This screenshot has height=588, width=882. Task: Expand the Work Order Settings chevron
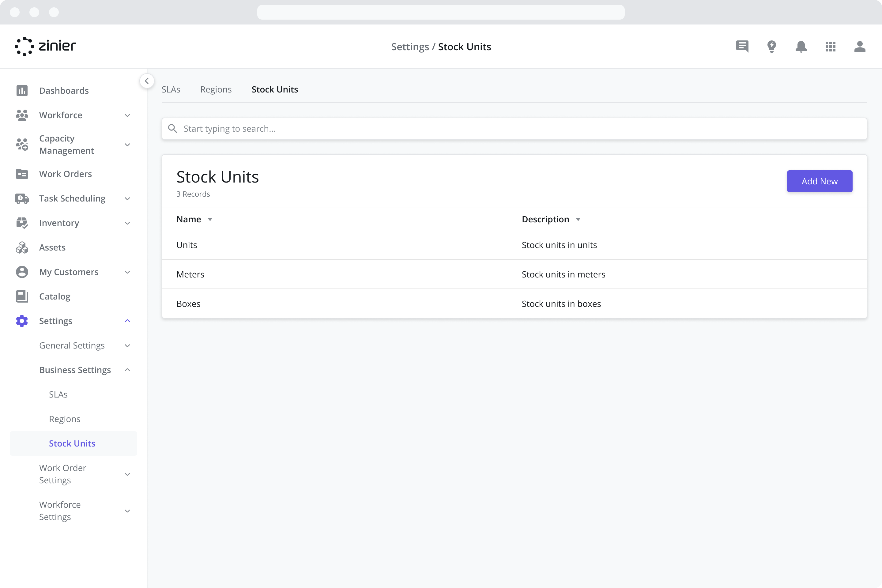click(x=127, y=474)
